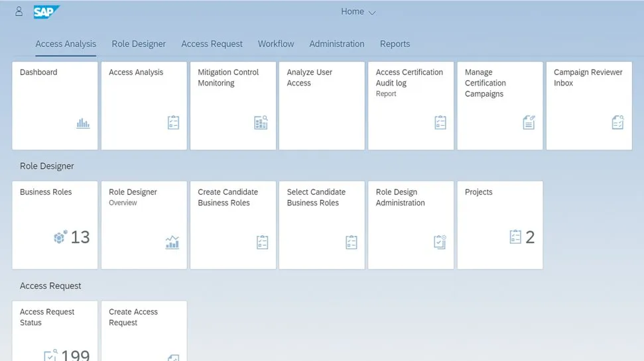This screenshot has width=644, height=361.
Task: Click the Mitigation Control Monitoring tile icon
Action: coord(261,123)
